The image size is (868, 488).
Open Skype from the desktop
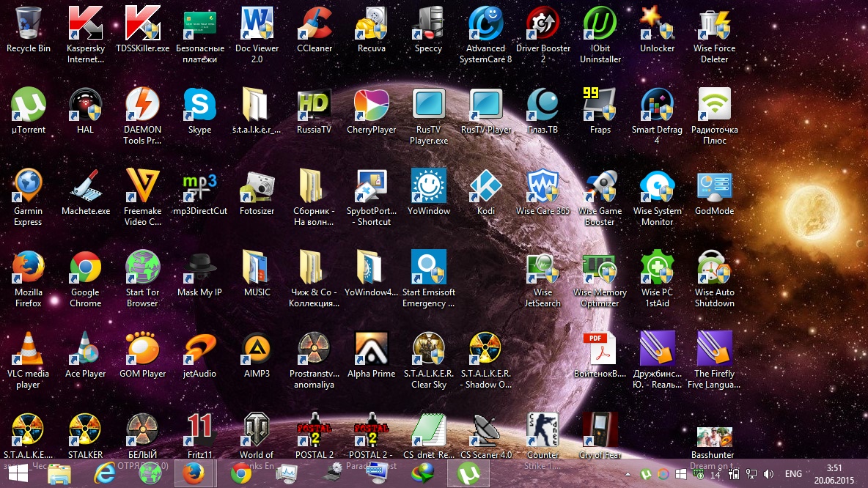[200, 105]
